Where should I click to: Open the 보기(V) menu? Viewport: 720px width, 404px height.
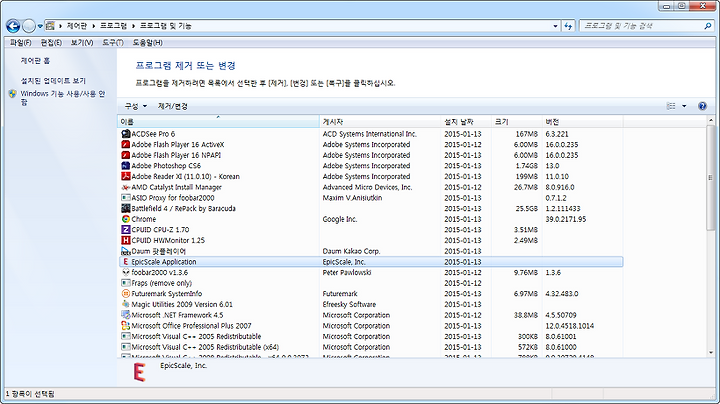pos(82,43)
